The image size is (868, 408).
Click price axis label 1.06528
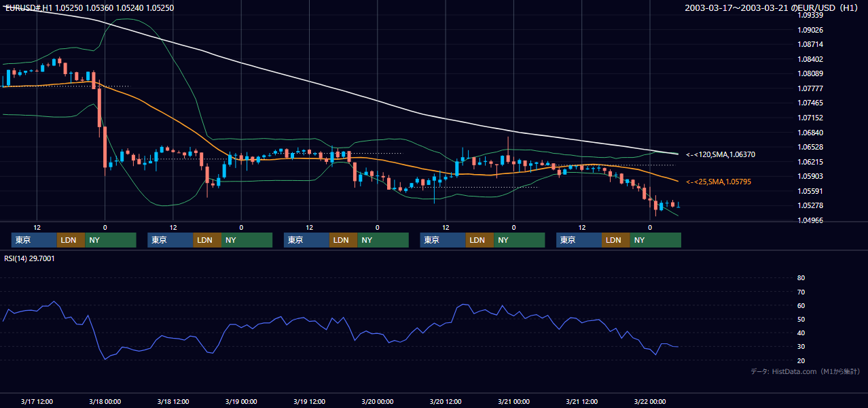point(810,147)
